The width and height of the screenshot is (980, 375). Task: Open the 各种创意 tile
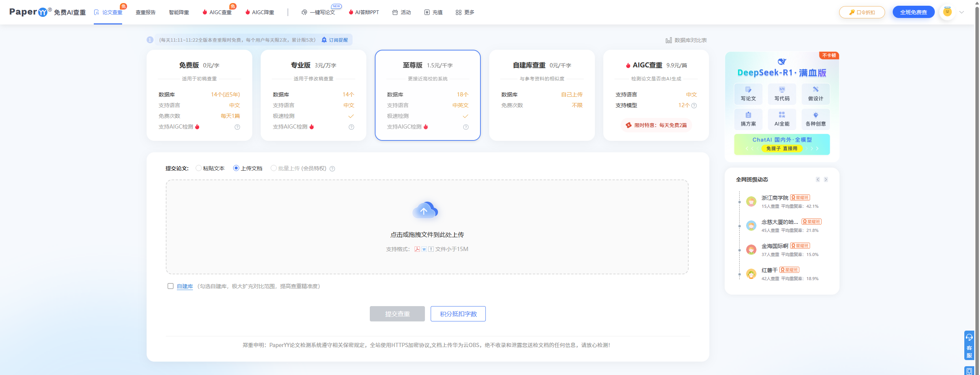click(816, 119)
